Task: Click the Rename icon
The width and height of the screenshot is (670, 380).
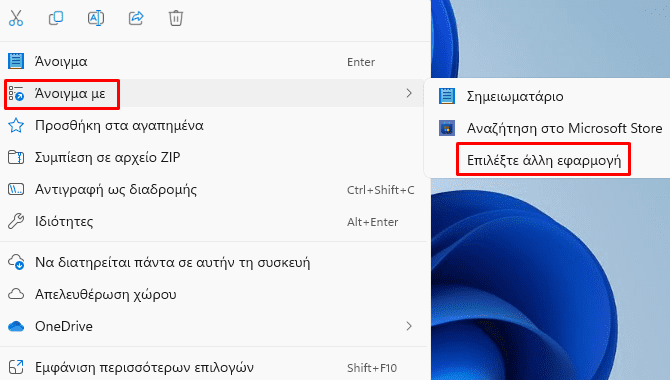Action: click(x=96, y=18)
